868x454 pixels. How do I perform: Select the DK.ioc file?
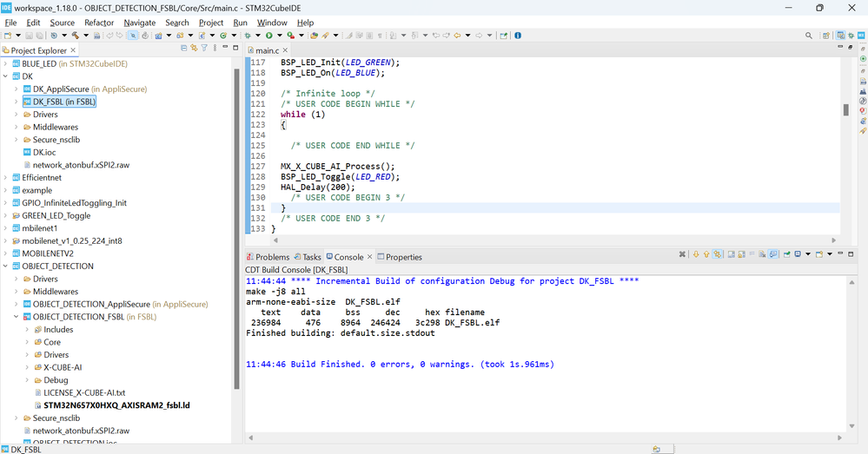point(44,152)
